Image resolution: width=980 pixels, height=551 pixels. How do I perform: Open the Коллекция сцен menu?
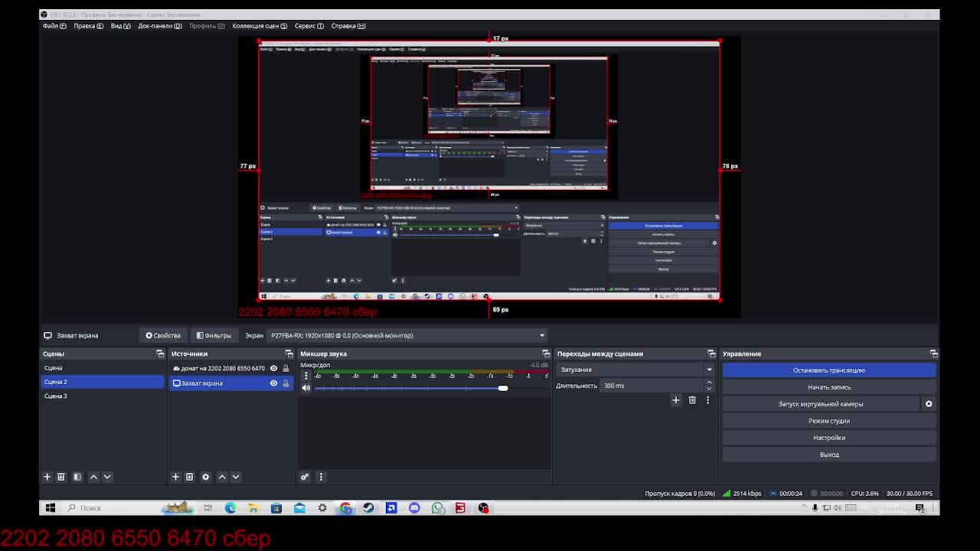260,26
